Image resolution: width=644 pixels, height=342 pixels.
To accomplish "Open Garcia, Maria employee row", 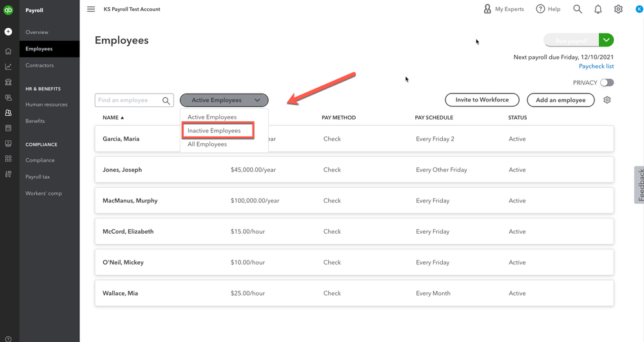I will 354,139.
